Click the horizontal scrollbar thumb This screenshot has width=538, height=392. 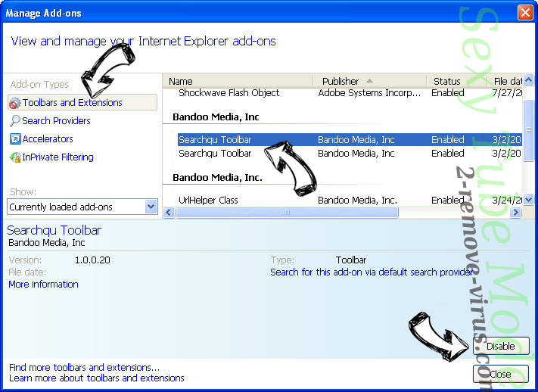click(x=287, y=212)
